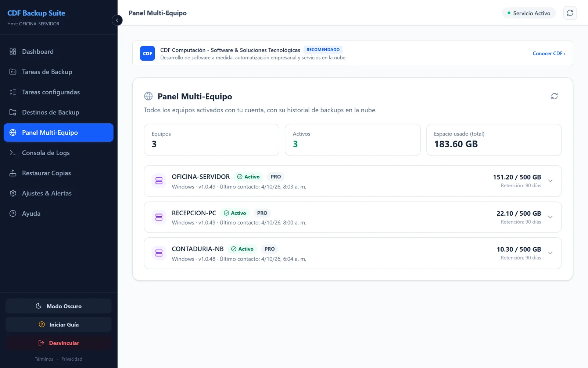Open the Privacidad link
Screen dimensions: 588x368
pos(72,359)
